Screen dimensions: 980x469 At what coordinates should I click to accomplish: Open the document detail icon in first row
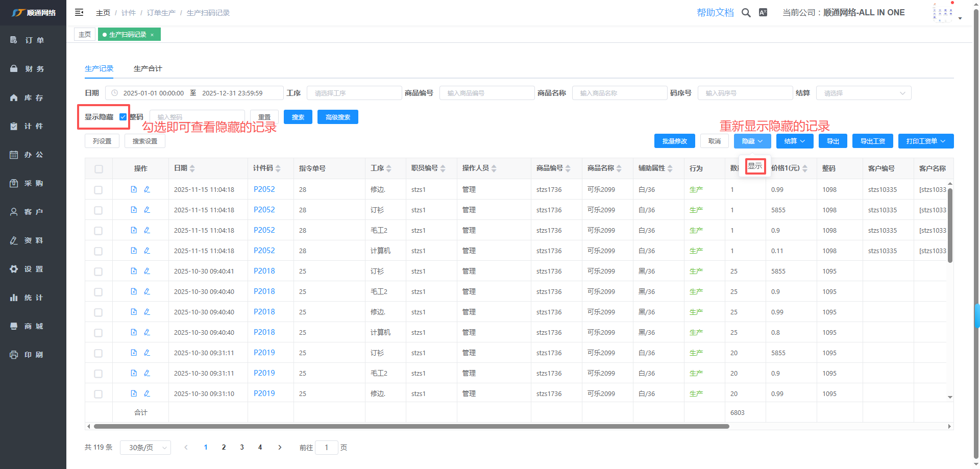click(x=134, y=189)
